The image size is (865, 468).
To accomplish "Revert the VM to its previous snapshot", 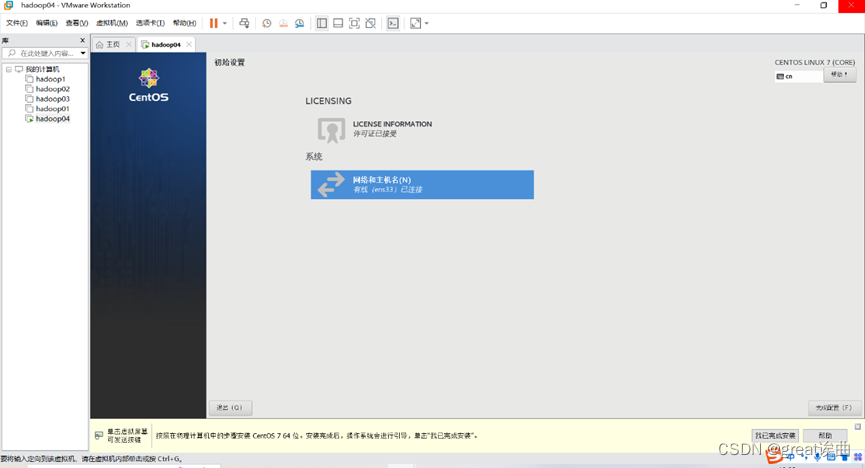I will click(283, 23).
